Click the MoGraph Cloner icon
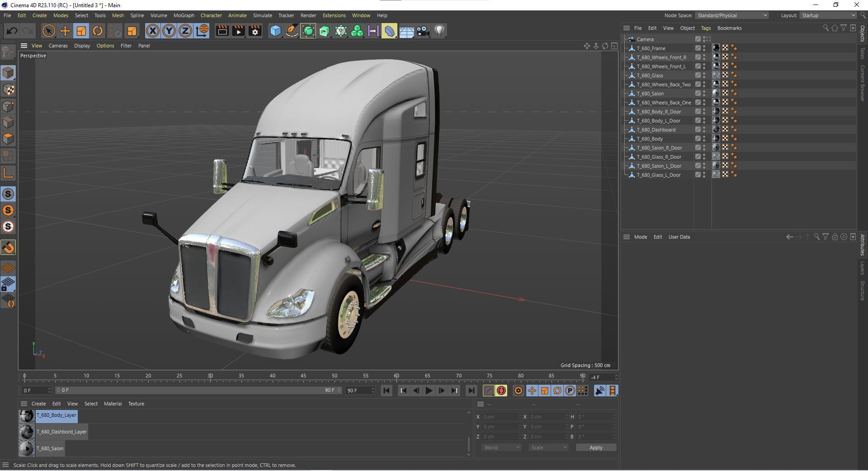 pos(357,31)
